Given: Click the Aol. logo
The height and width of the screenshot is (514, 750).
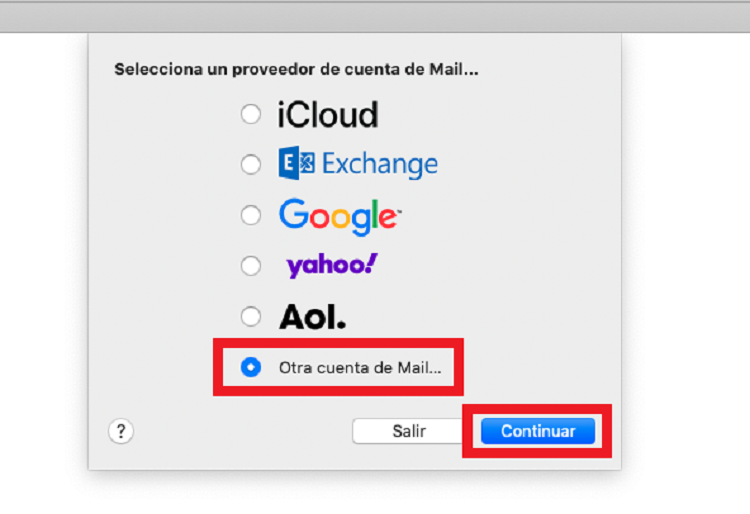Looking at the screenshot, I should coord(312,317).
